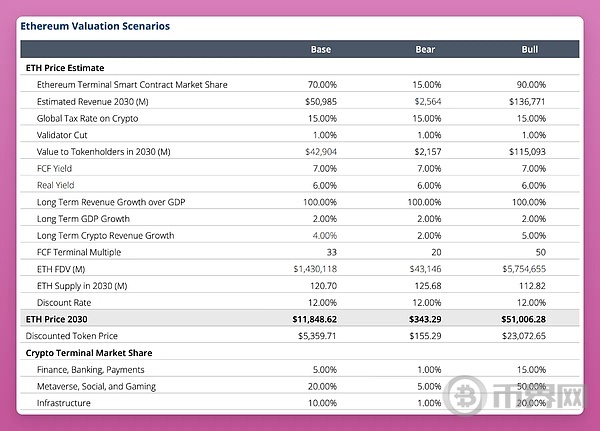
Task: Select the FCF terminal multiple 33
Action: (x=332, y=252)
